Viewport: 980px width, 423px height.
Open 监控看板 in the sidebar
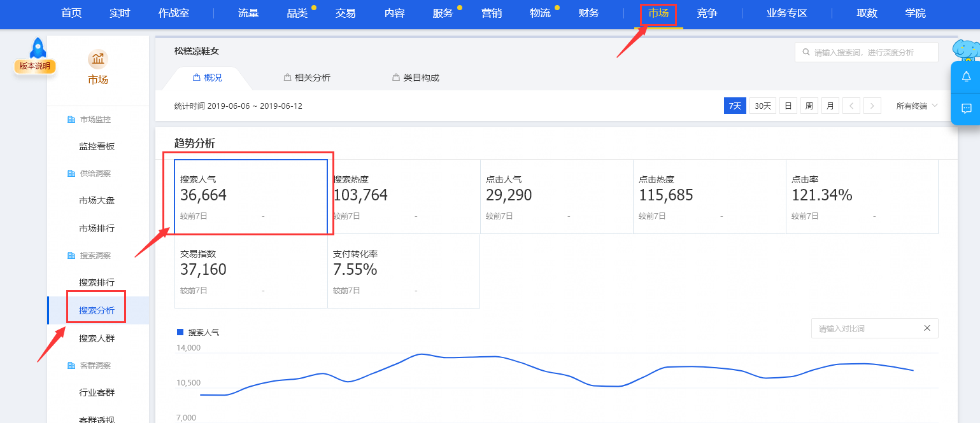pyautogui.click(x=97, y=146)
